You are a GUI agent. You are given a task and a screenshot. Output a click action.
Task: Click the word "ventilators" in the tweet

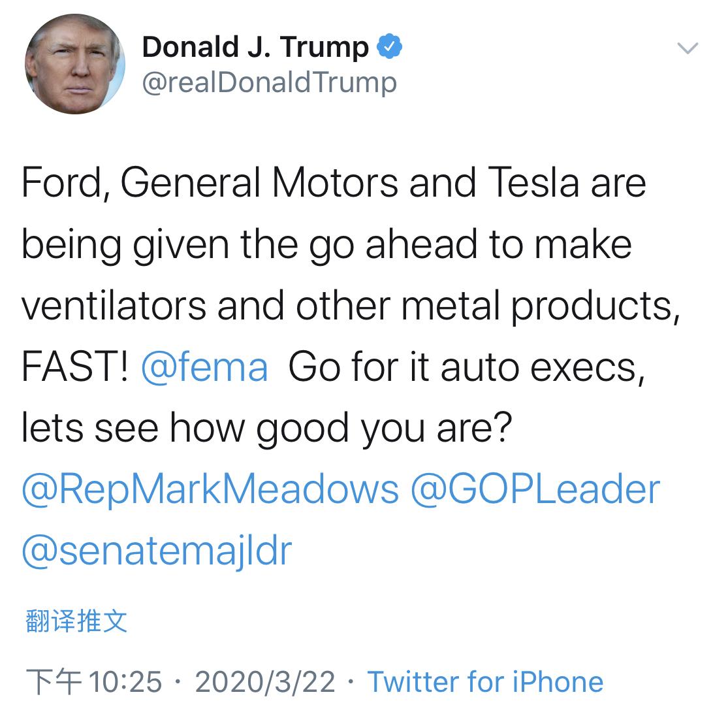point(113,305)
